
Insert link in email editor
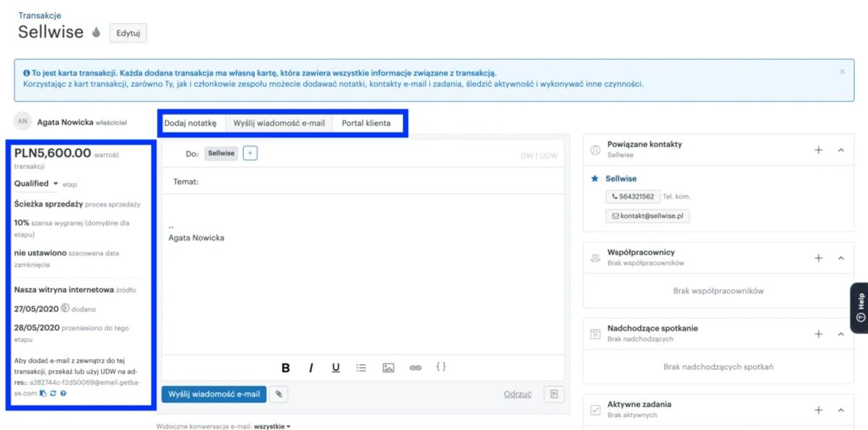click(415, 368)
